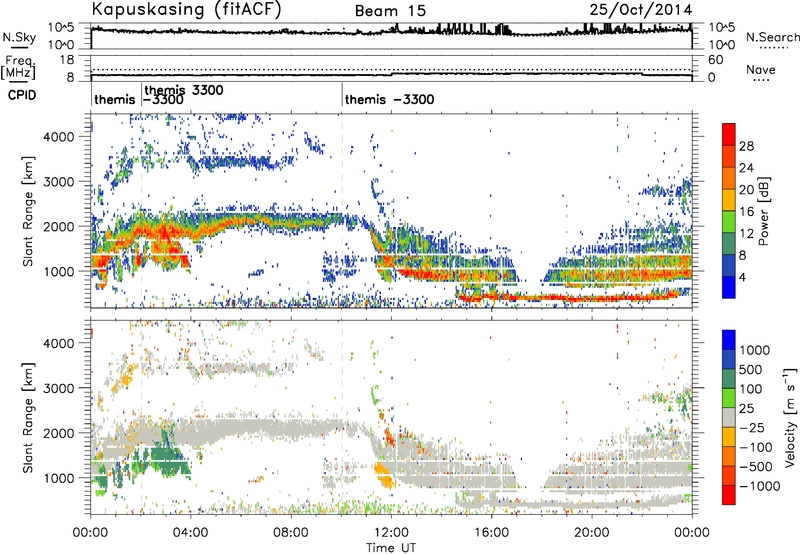This screenshot has width=800, height=554.
Task: Click the 'N.Search' legend label
Action: click(x=773, y=37)
